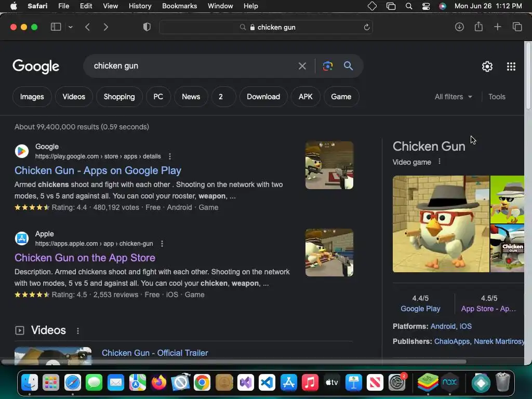Open more options for the Google Play result
Screen dimensions: 532x399
tap(170, 156)
